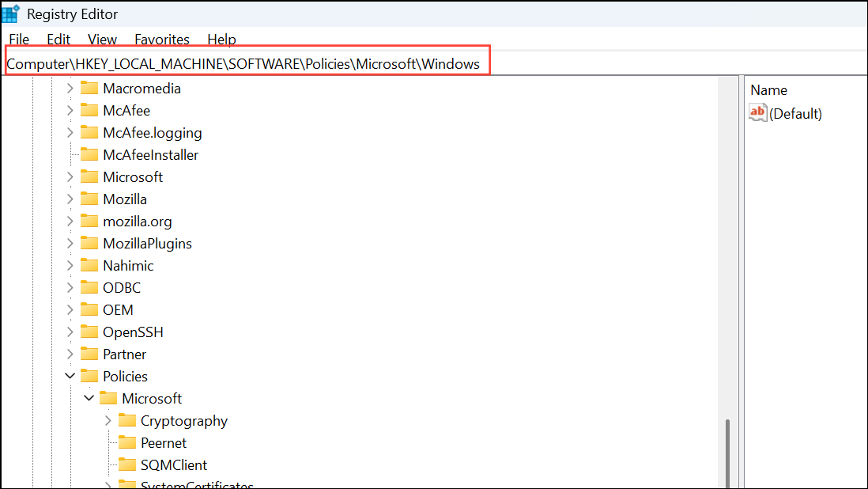Expand the Microsoft key under SOFTWARE
868x489 pixels.
pos(70,176)
